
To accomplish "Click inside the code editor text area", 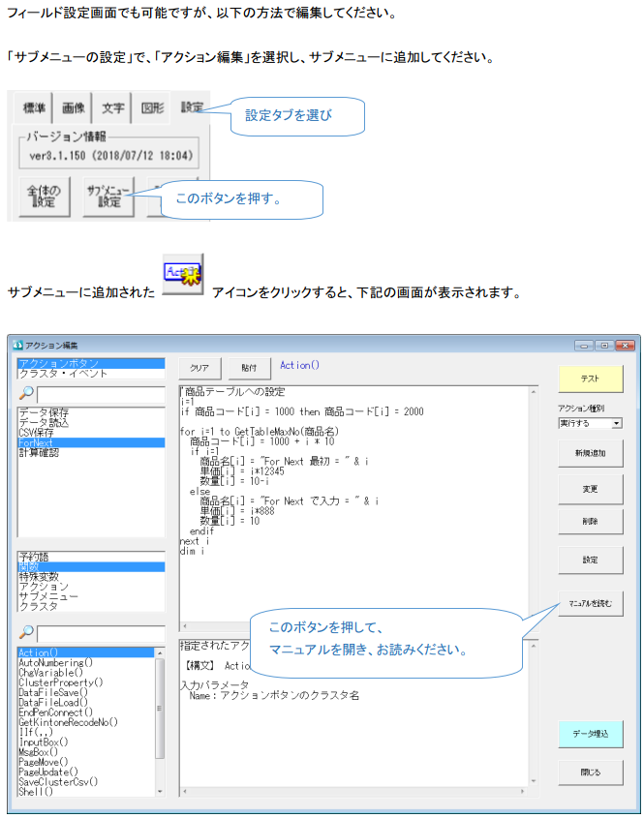I will tap(354, 503).
